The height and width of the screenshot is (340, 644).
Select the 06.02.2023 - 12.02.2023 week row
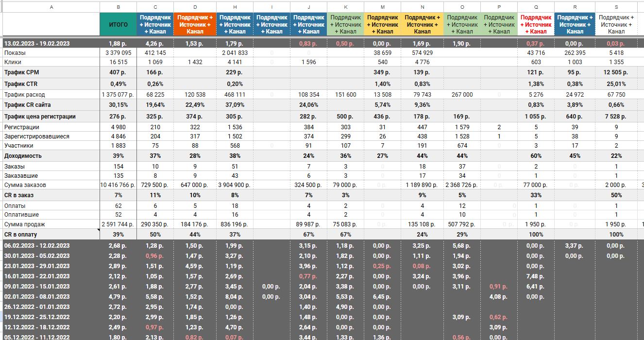pyautogui.click(x=37, y=246)
